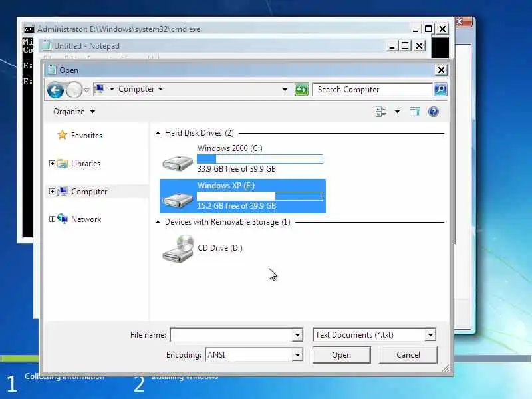
Task: Refresh the folder with the green arrows icon
Action: point(301,90)
